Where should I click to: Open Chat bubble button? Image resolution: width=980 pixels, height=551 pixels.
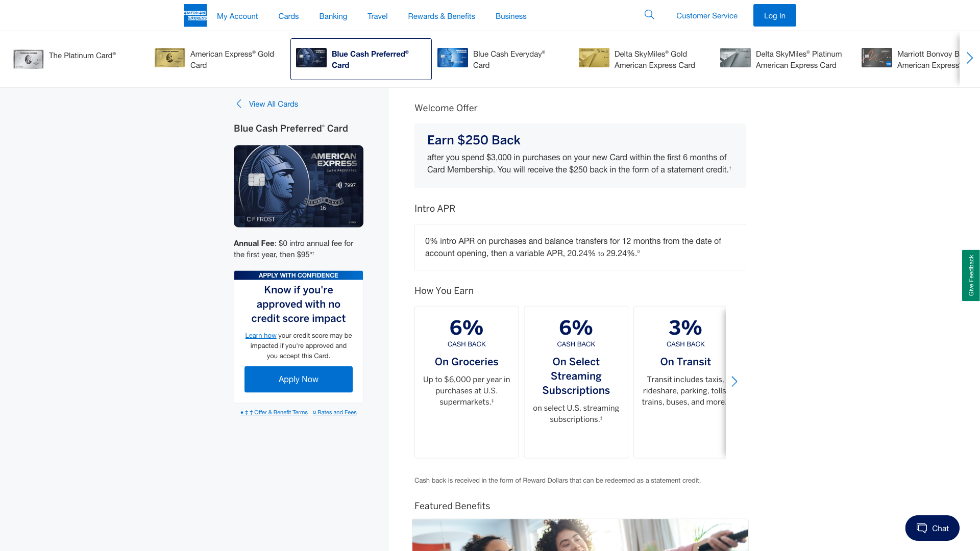pyautogui.click(x=932, y=528)
